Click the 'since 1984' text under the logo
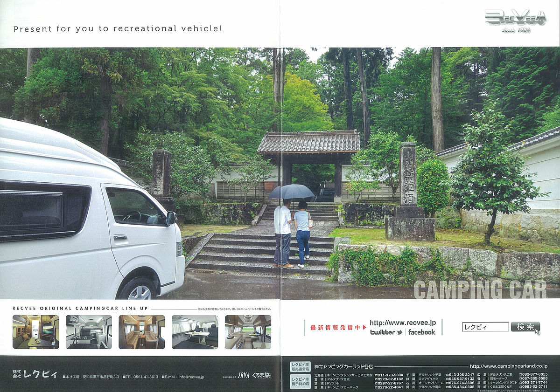Image resolution: width=560 pixels, height=392 pixels. (x=516, y=30)
